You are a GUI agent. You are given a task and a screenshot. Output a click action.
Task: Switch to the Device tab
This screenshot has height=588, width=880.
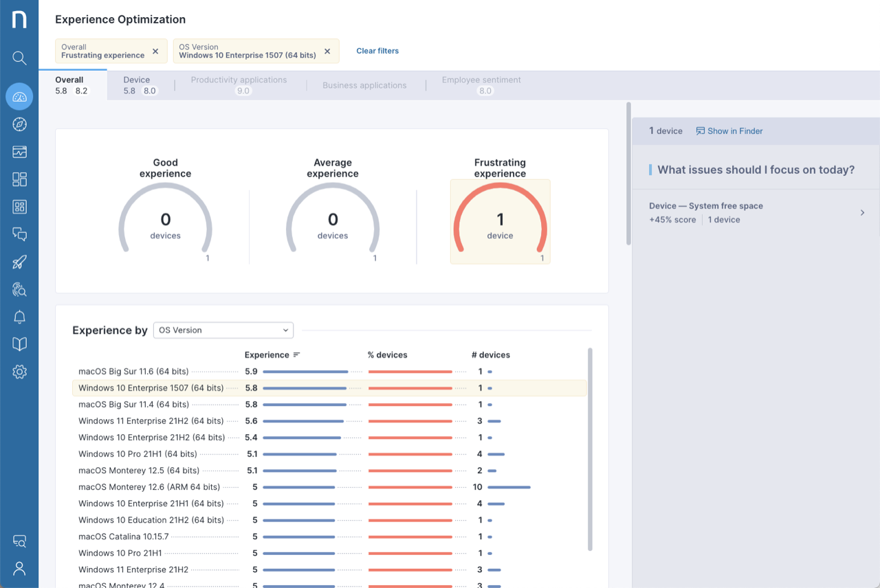pyautogui.click(x=140, y=85)
